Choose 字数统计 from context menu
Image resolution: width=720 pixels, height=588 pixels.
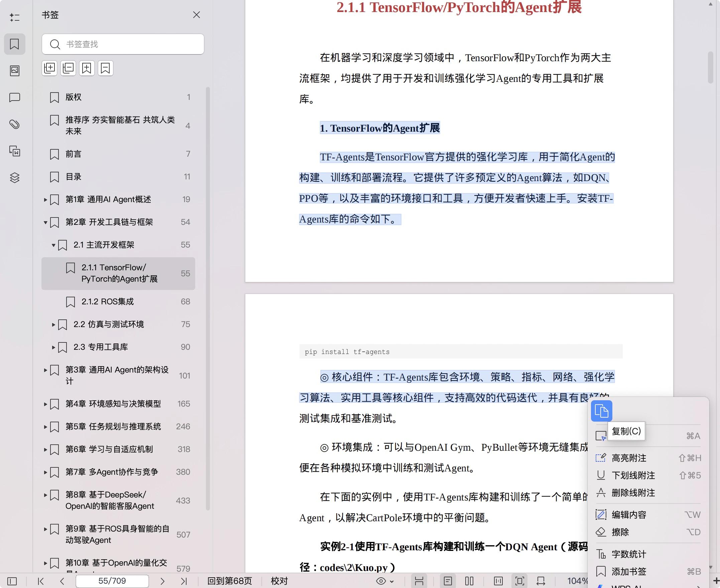(648, 555)
